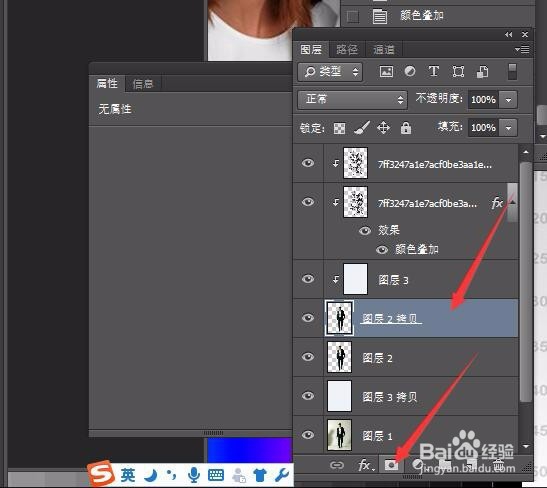Lock all with the padlock icon
This screenshot has width=547, height=488.
pyautogui.click(x=406, y=128)
